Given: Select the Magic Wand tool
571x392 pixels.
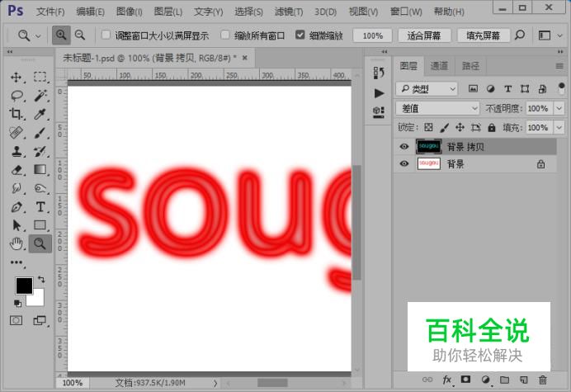Looking at the screenshot, I should [40, 96].
